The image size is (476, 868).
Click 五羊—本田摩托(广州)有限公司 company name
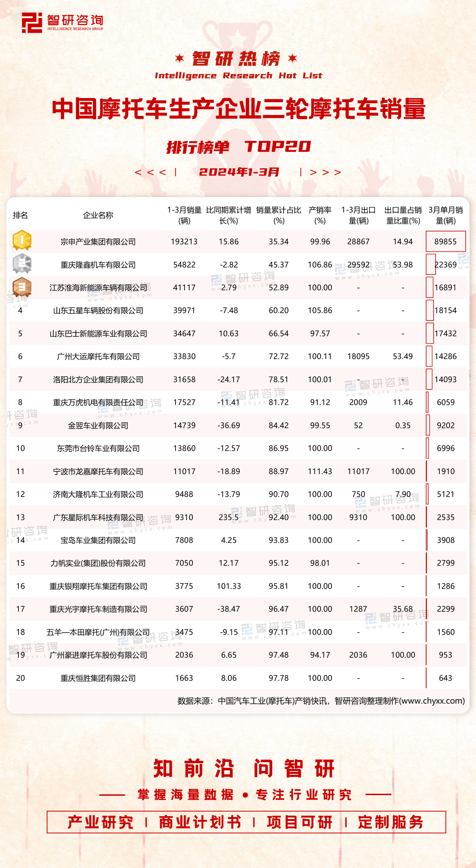coord(98,632)
